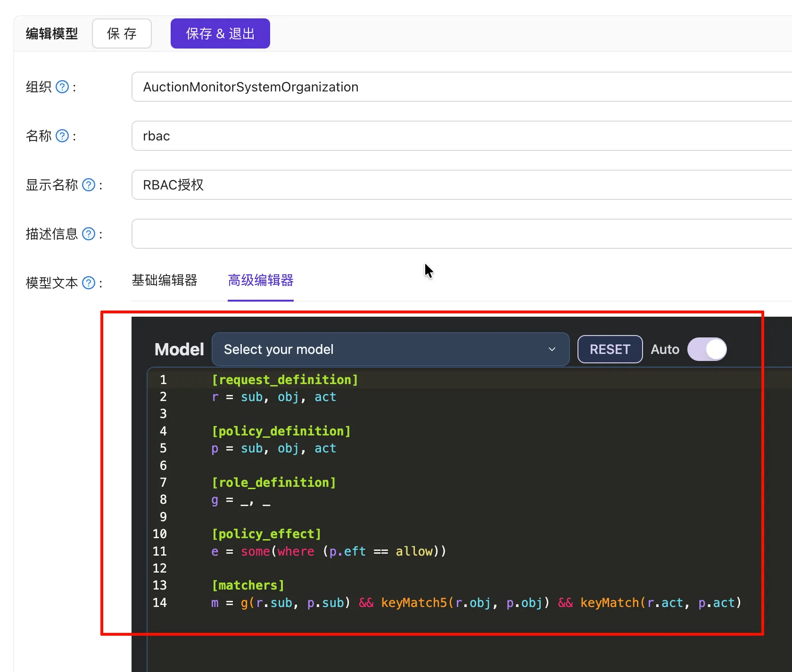Screen dimensions: 792x672
Task: Click help icon beside 模型文本 label
Action: [x=89, y=283]
